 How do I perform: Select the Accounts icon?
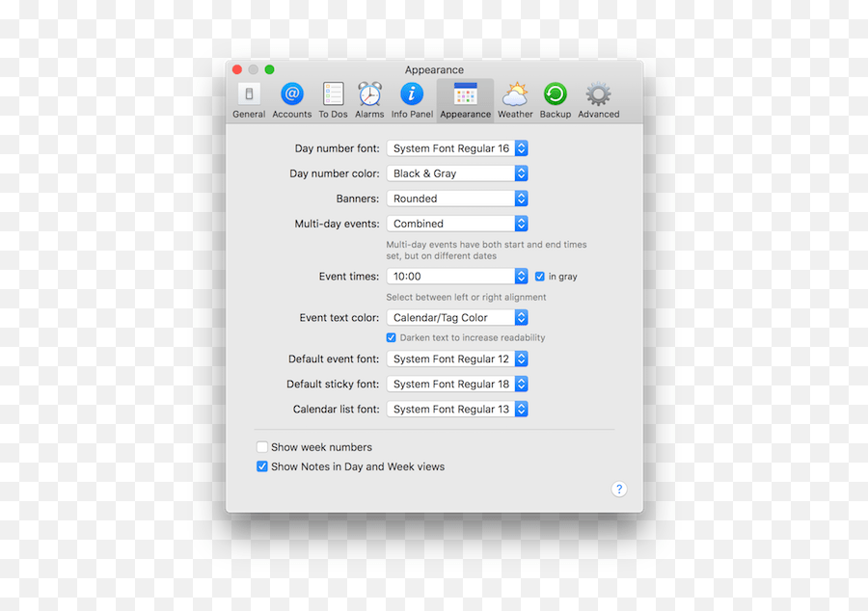(291, 99)
